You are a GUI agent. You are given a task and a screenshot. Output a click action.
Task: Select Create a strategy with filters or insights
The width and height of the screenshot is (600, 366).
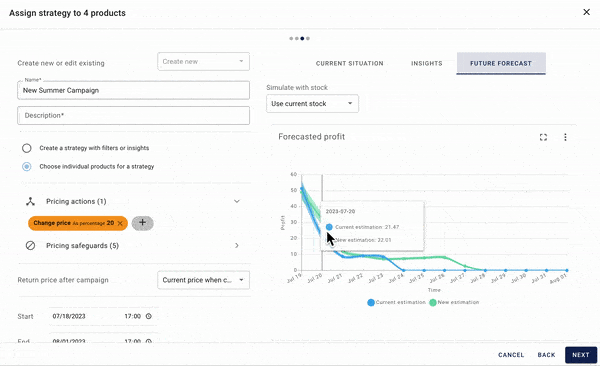click(26, 148)
